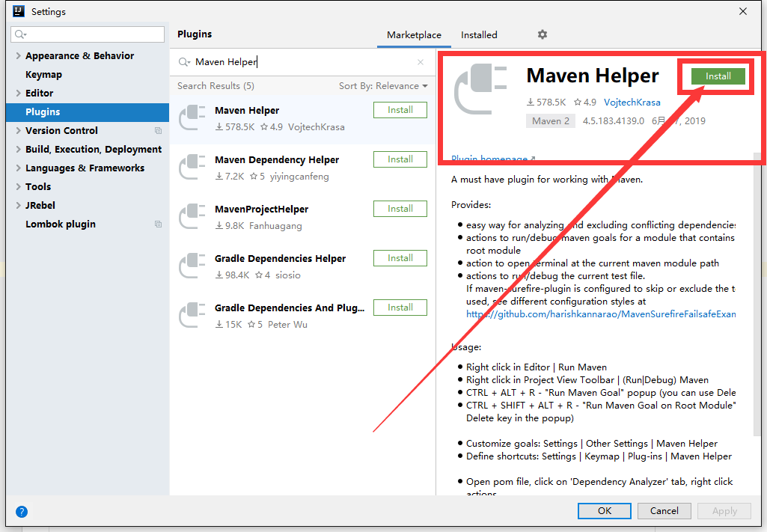Click the help question mark icon
Image resolution: width=767 pixels, height=532 pixels.
(x=21, y=512)
